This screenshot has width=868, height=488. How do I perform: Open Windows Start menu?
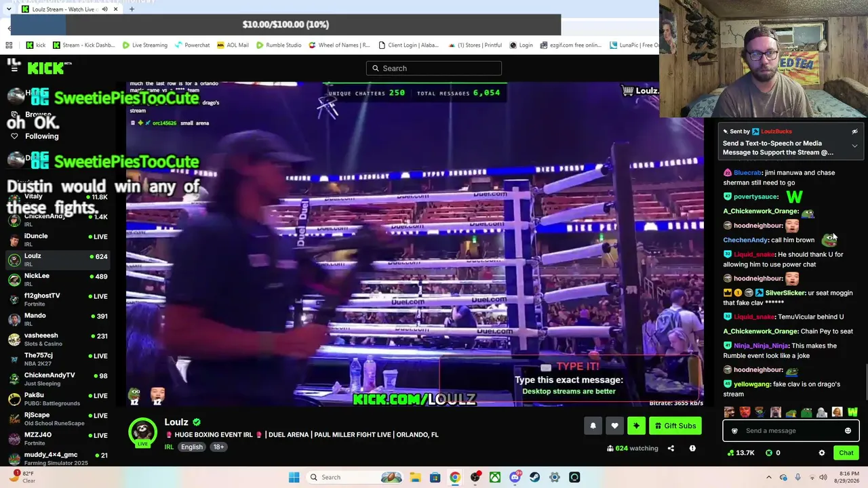[x=294, y=477]
